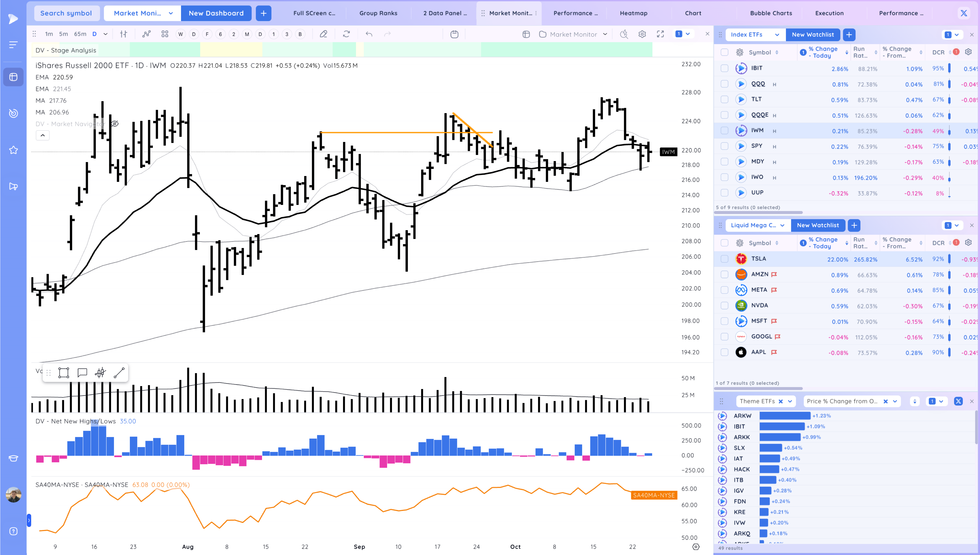
Task: Click the Search symbol field
Action: (x=66, y=13)
